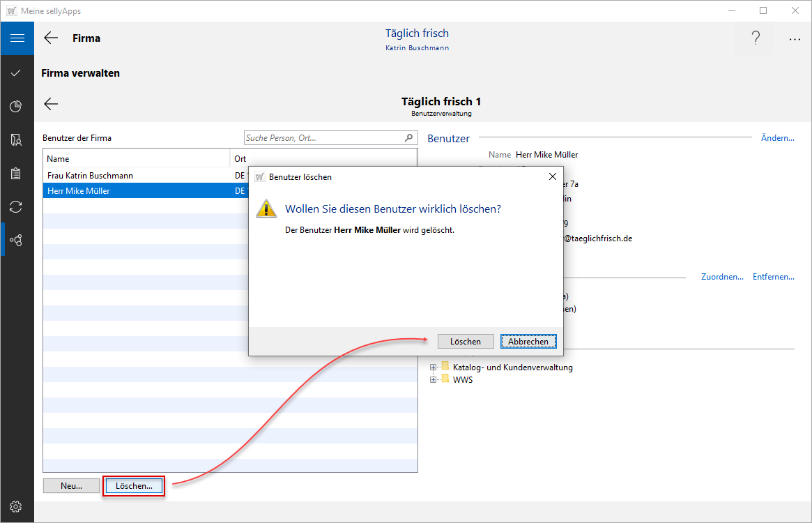The image size is (812, 523).
Task: Click the sync arrows sidebar icon
Action: (17, 206)
